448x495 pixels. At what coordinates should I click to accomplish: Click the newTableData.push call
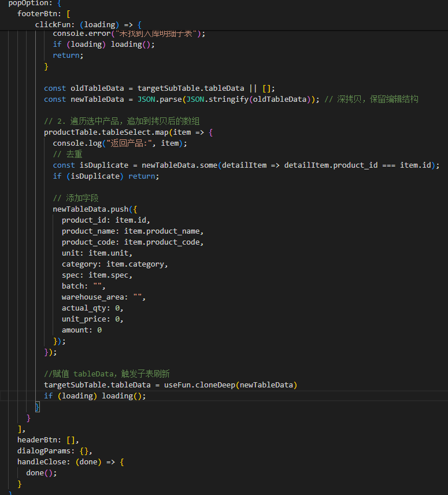point(92,209)
